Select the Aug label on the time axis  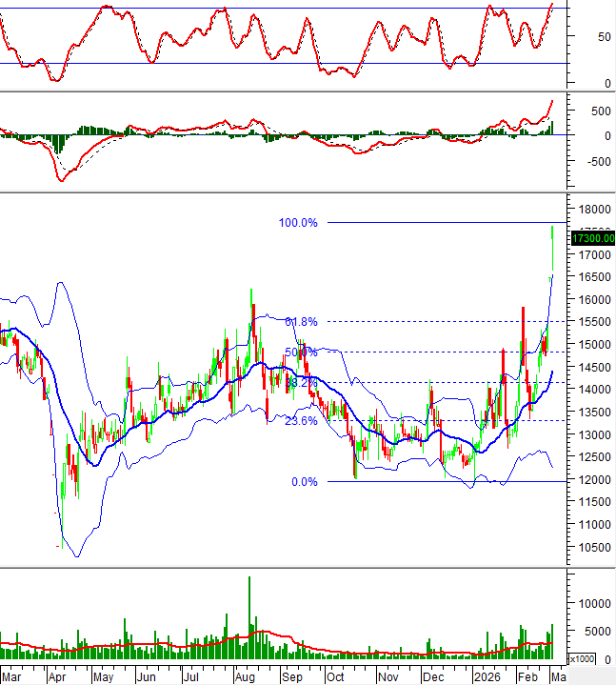click(x=244, y=676)
